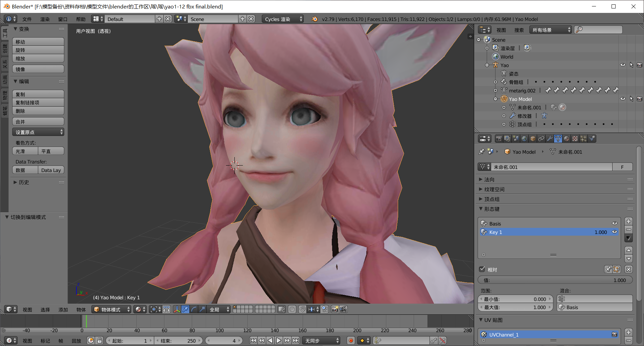This screenshot has height=346, width=644.
Task: Open the 所有场景 outliner display dropdown
Action: pos(550,30)
